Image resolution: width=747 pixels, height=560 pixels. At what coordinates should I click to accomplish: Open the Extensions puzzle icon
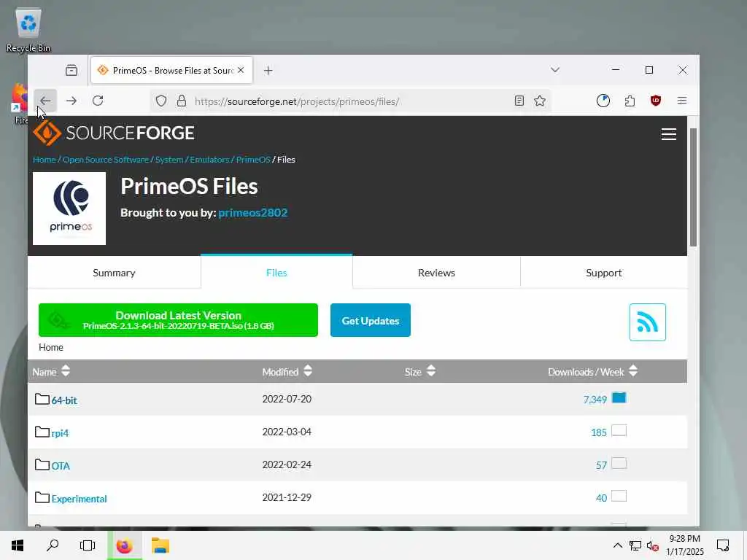coord(630,101)
